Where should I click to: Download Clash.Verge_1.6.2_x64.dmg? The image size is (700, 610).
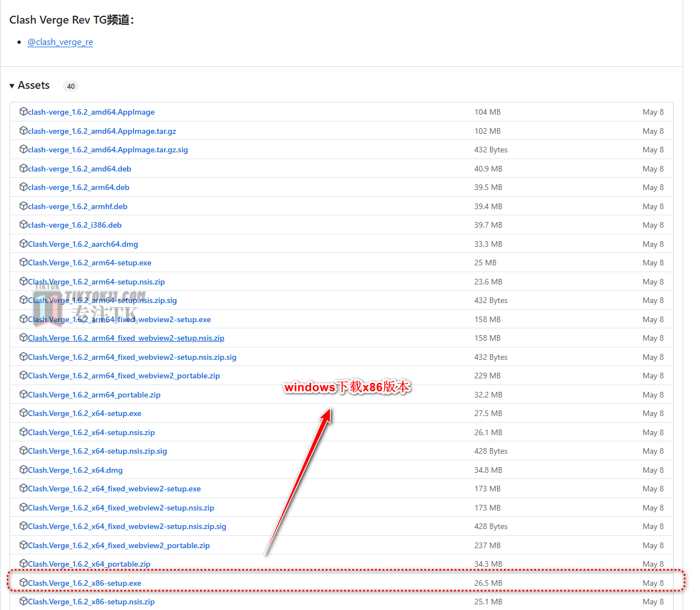pyautogui.click(x=75, y=470)
